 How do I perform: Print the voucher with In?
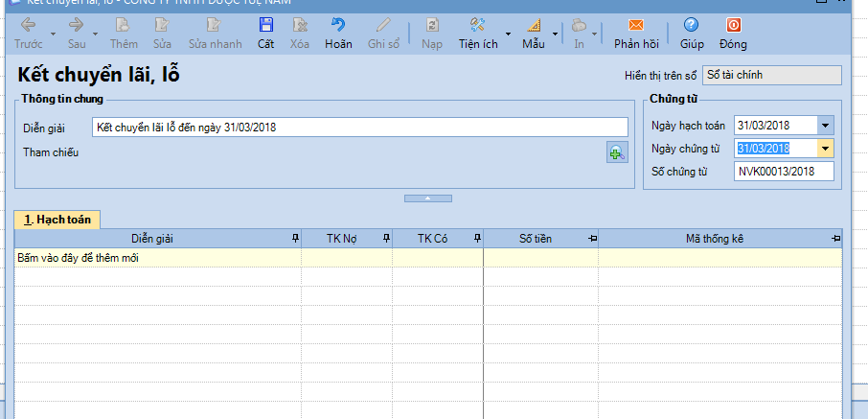pos(579,34)
